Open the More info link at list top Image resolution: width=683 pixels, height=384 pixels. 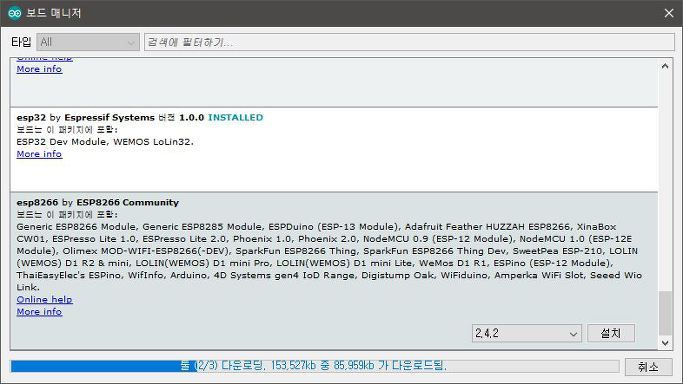39,69
